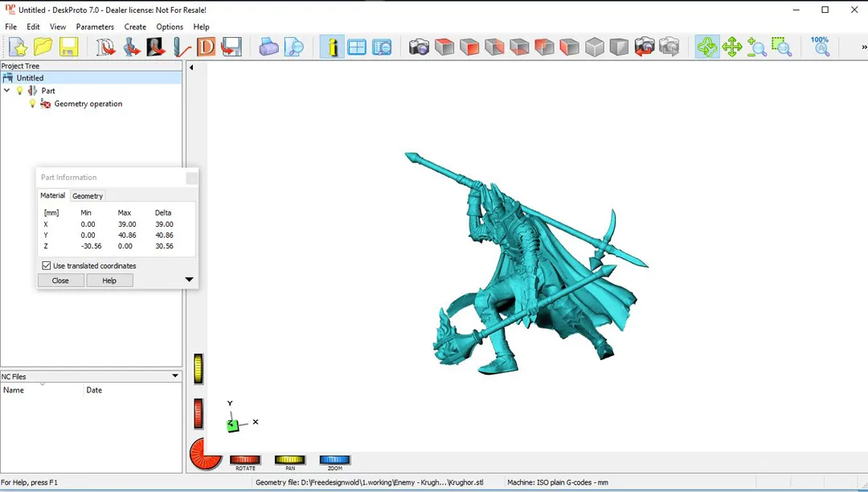Open the Parameters menu

95,27
